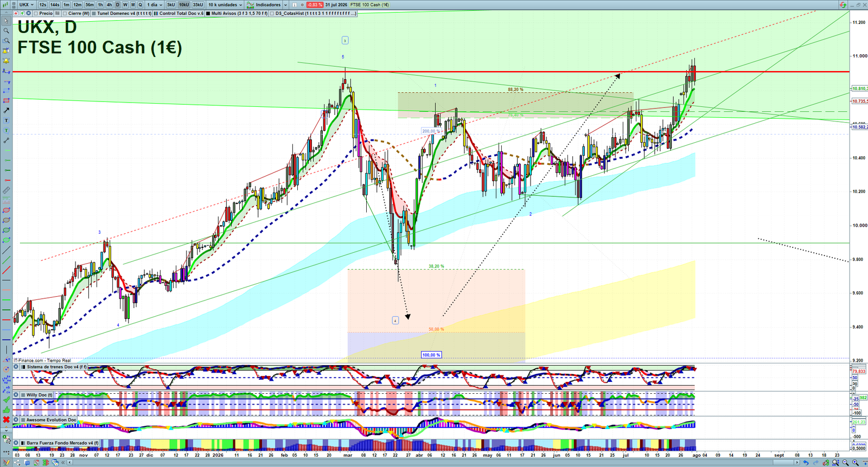Select the segment line drawing tool
The height and width of the screenshot is (467, 868).
pos(7,140)
